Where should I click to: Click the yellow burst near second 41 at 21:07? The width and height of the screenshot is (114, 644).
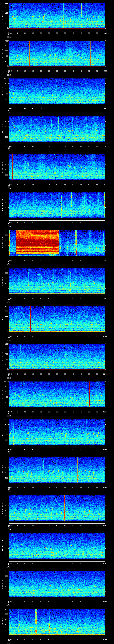tap(76, 243)
